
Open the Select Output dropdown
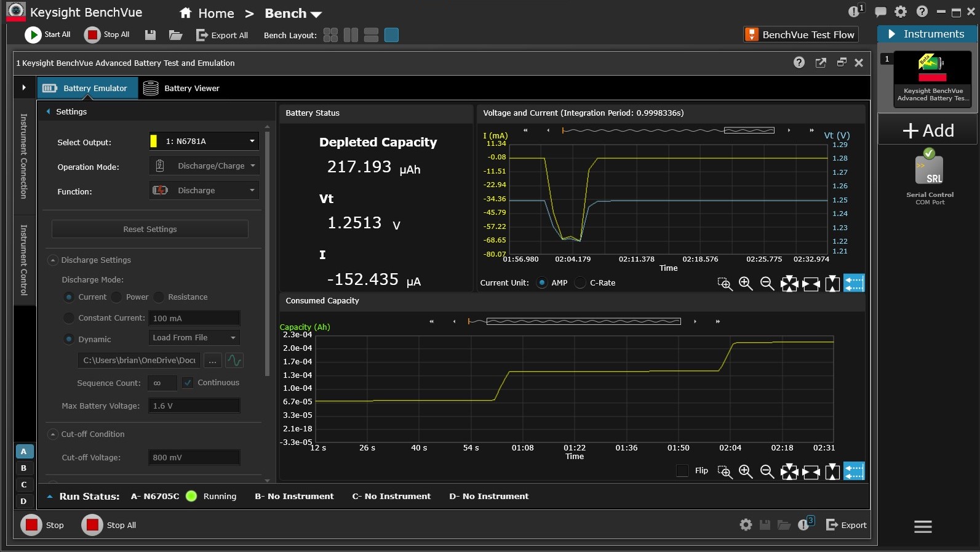tap(204, 141)
